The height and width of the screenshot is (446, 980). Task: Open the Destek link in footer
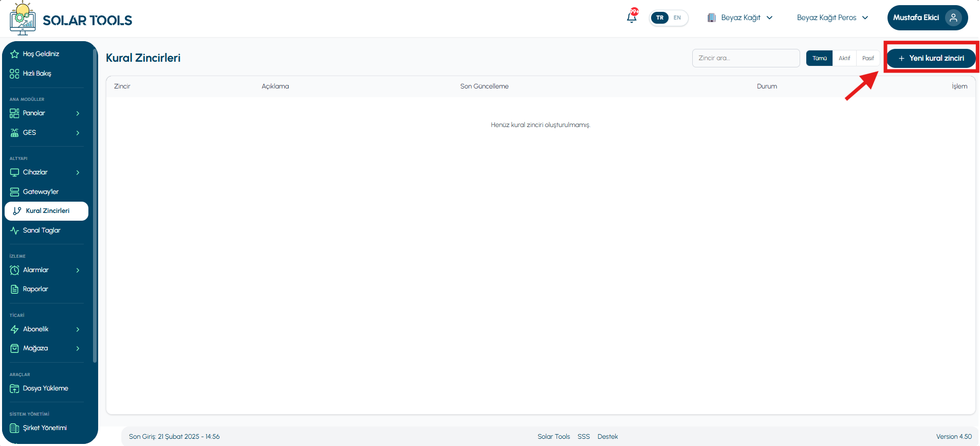point(607,437)
